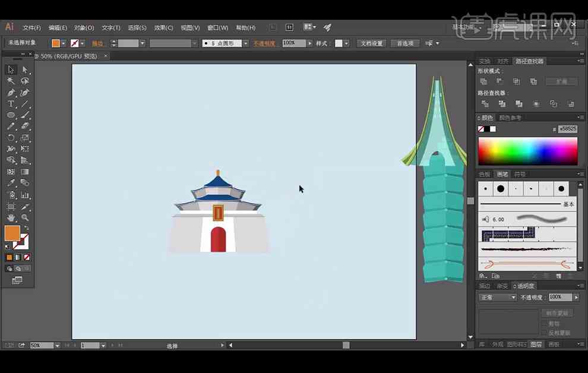Click the 首选项 button
Viewport: 588px width, 373px height.
click(405, 43)
